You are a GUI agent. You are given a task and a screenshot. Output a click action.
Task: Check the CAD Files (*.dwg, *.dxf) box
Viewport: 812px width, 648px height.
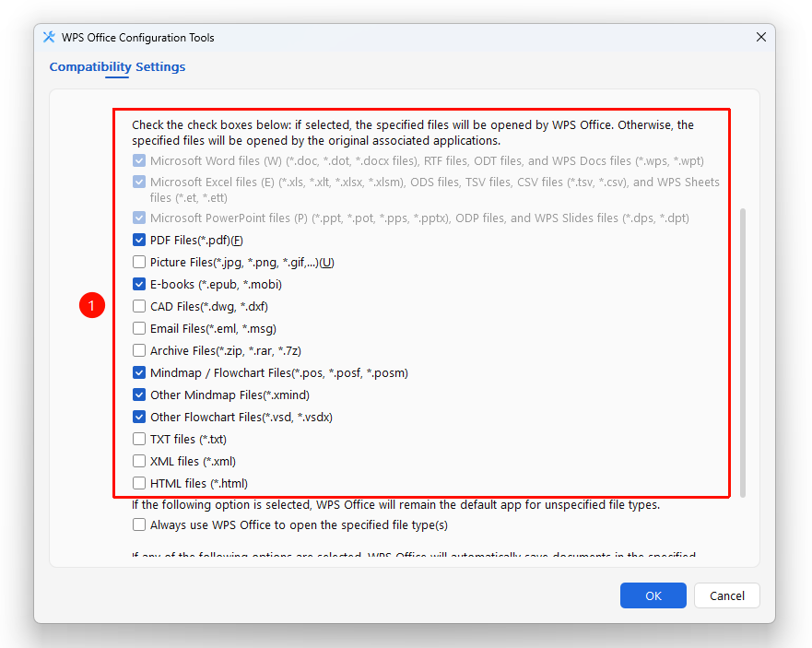click(x=139, y=307)
